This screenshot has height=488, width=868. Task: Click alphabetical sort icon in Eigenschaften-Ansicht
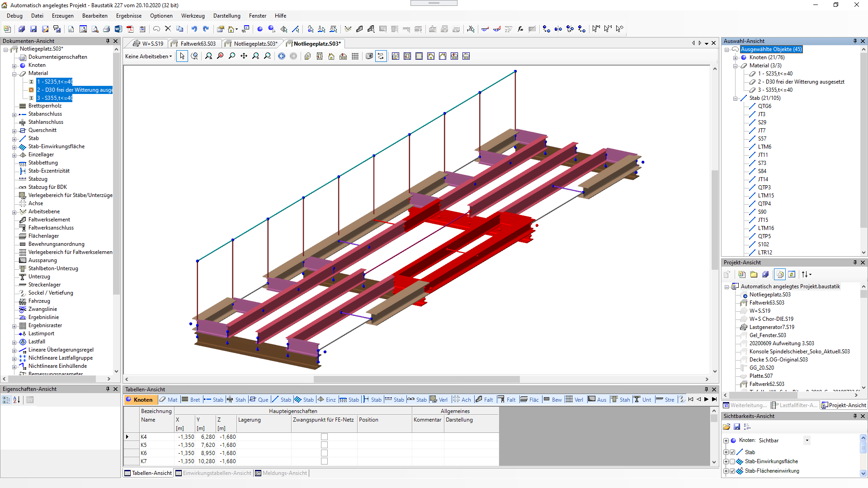pyautogui.click(x=17, y=400)
